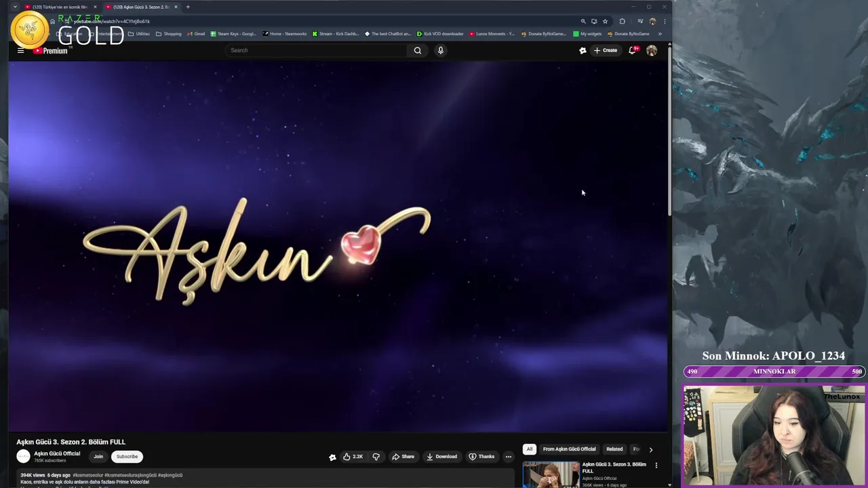This screenshot has height=488, width=868.
Task: Open The best ChatBot bookmark
Action: point(388,34)
